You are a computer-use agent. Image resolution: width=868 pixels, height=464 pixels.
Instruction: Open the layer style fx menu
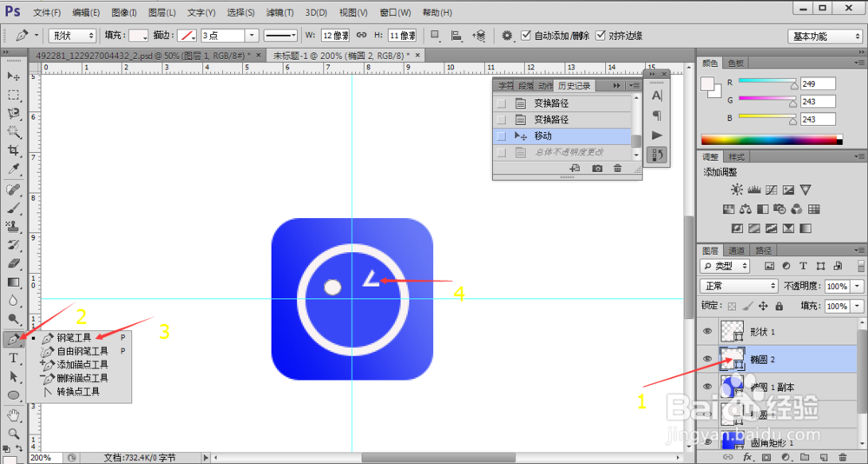click(746, 457)
